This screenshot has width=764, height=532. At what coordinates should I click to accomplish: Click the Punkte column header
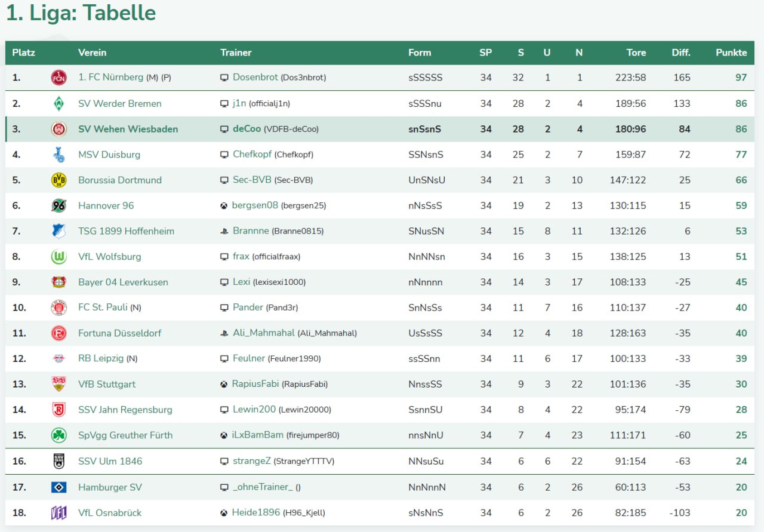click(x=731, y=53)
